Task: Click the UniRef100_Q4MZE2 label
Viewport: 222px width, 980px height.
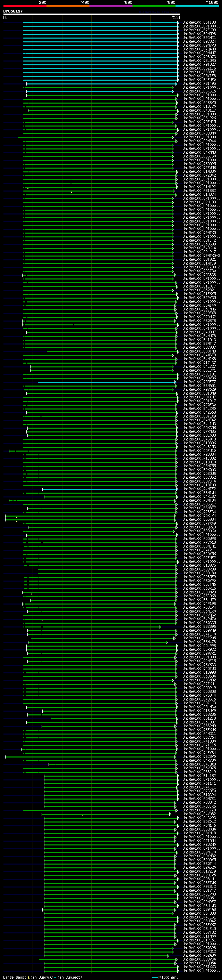Action: pos(199,489)
